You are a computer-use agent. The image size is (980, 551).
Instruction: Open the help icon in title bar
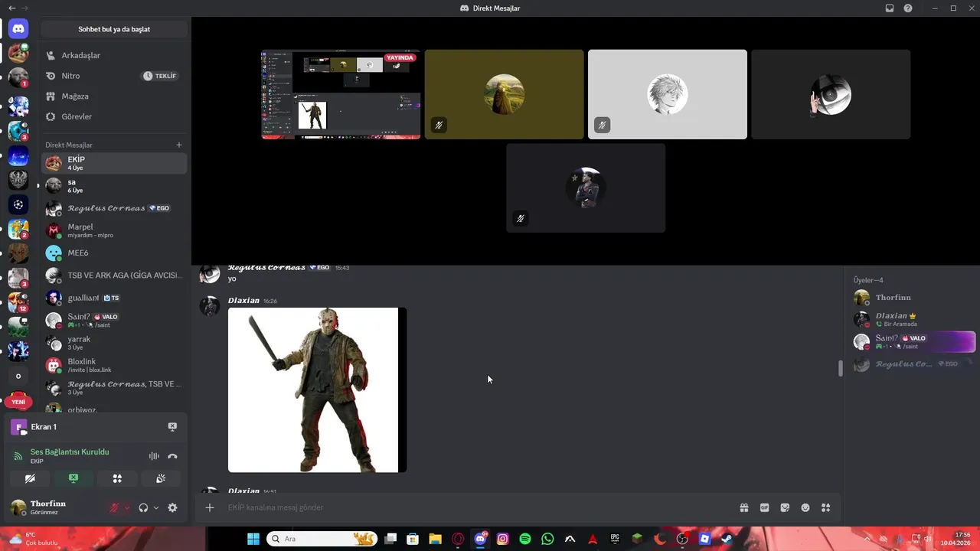(908, 8)
